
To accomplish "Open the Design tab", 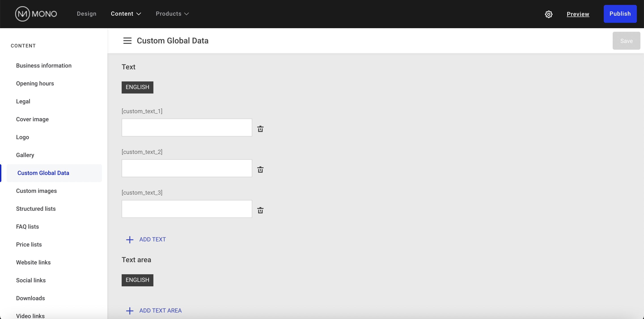I will coord(87,14).
